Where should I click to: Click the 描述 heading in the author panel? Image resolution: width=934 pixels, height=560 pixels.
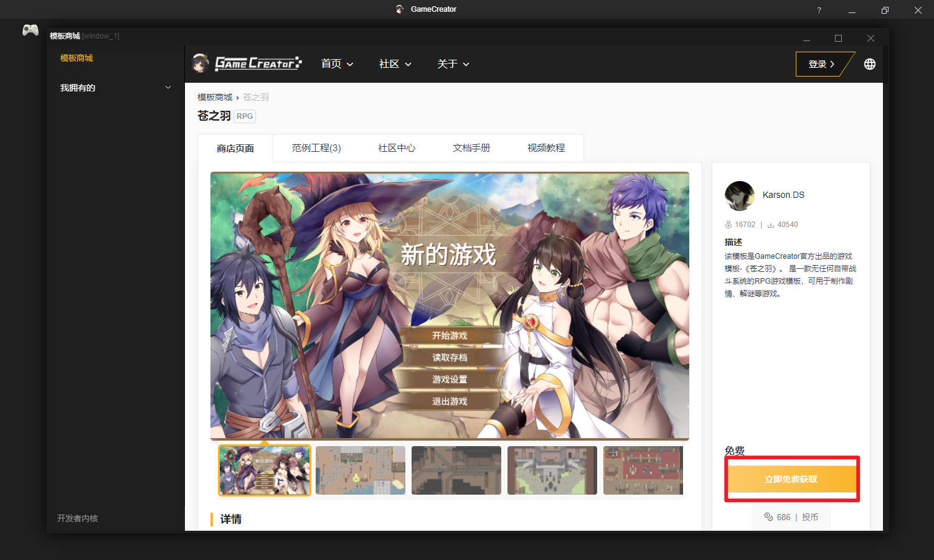click(x=734, y=242)
